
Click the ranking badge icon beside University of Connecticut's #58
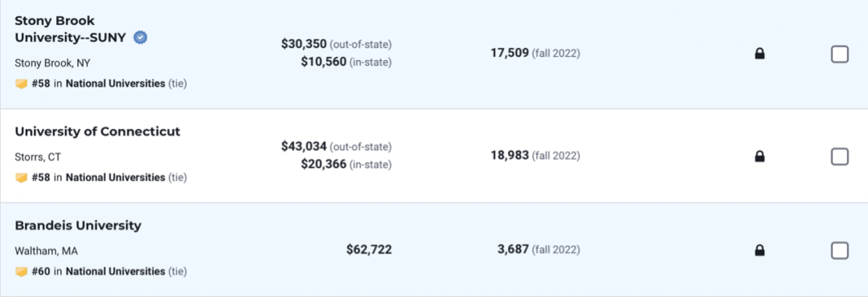click(21, 178)
